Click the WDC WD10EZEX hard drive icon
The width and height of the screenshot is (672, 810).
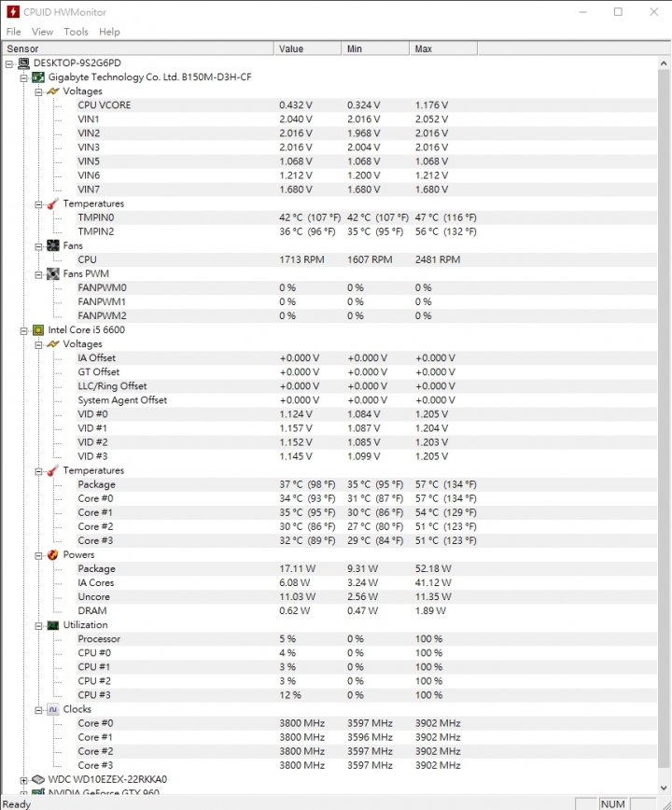pos(38,779)
